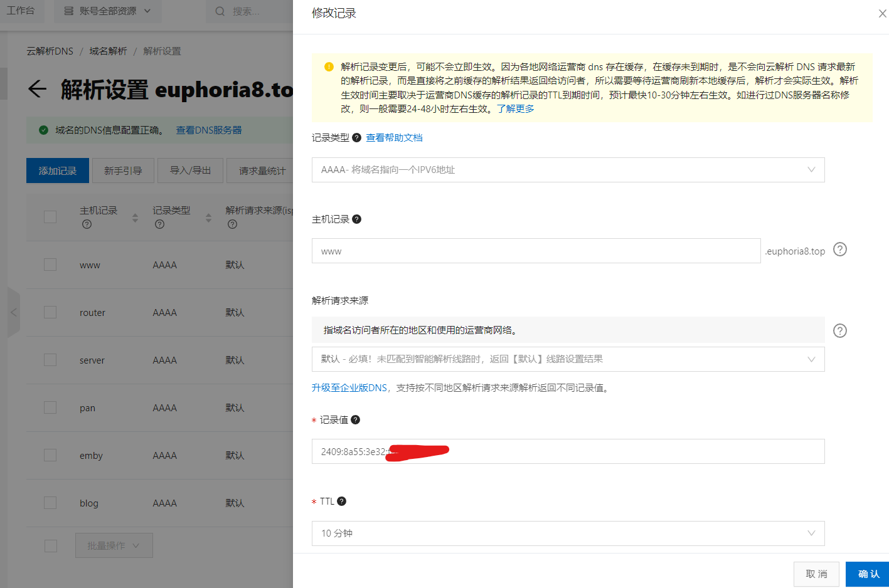Tick the checkbox for the www record

click(50, 265)
